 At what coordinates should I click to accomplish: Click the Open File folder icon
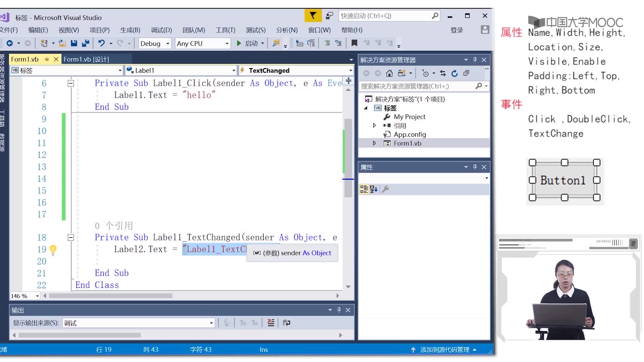pyautogui.click(x=62, y=43)
